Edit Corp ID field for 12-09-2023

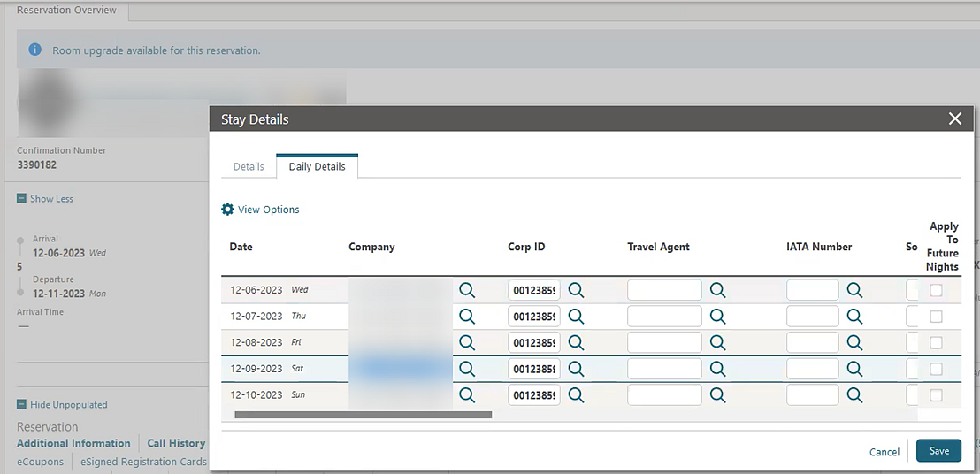coord(534,369)
